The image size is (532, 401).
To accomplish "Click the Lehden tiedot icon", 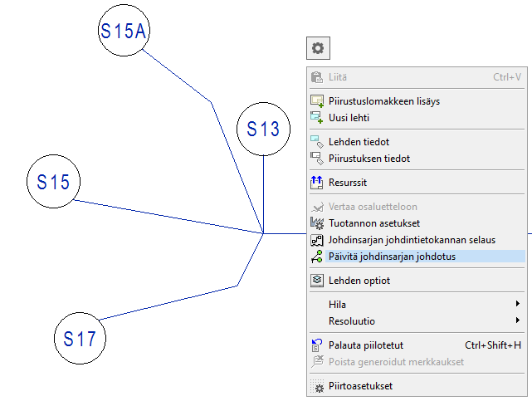I will coord(316,142).
